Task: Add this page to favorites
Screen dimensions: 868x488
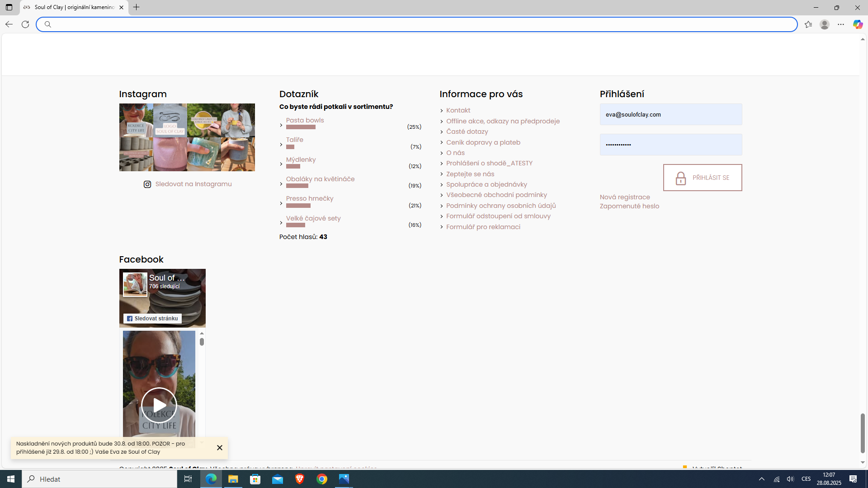Action: click(x=808, y=24)
